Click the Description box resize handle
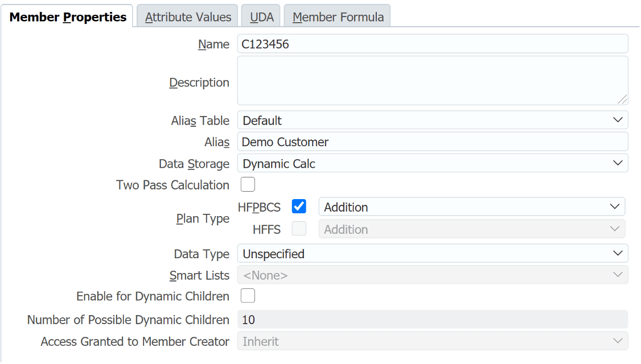The width and height of the screenshot is (641, 364). tap(623, 100)
